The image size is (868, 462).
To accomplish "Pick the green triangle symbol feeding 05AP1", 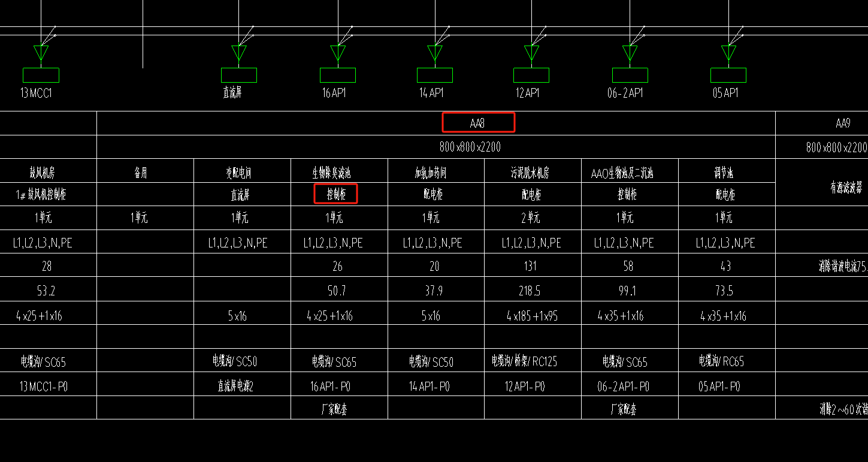I will pyautogui.click(x=728, y=53).
